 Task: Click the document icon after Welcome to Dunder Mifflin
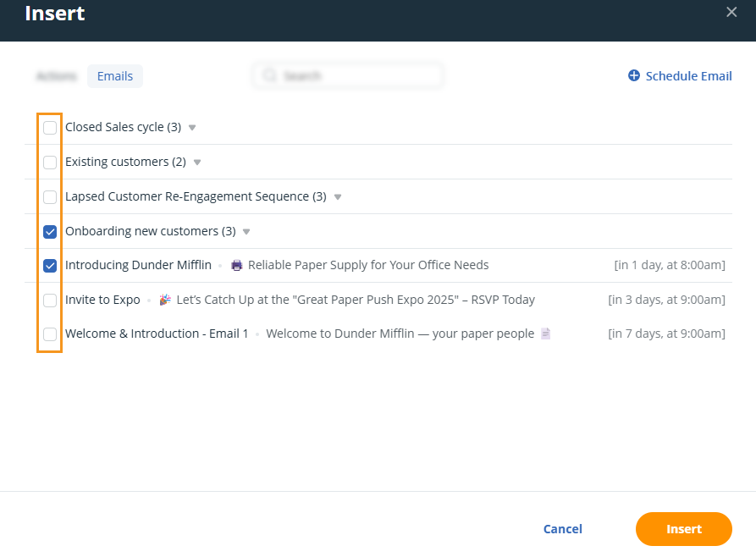[544, 333]
